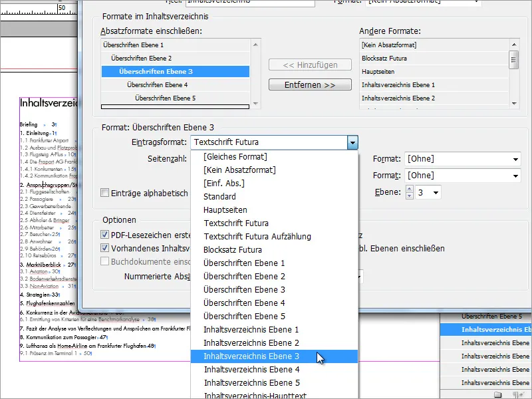
Task: Click the Inhaltsverzeichnis heading in the document
Action: click(x=49, y=103)
